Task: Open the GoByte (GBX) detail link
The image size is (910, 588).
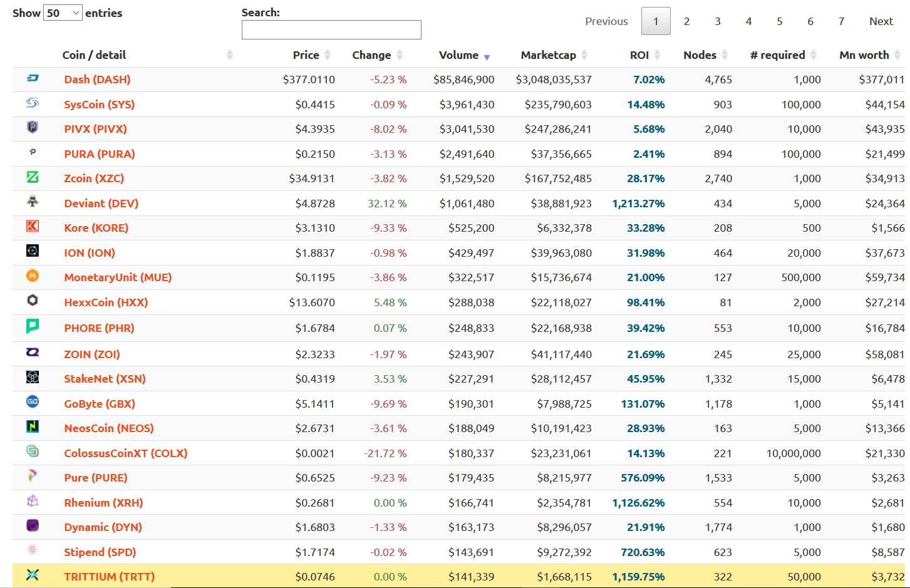Action: (100, 404)
